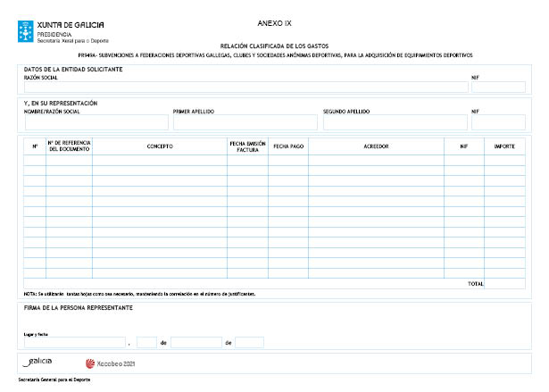Click the representative's NIF field
The height and width of the screenshot is (392, 549).
[x=498, y=123]
